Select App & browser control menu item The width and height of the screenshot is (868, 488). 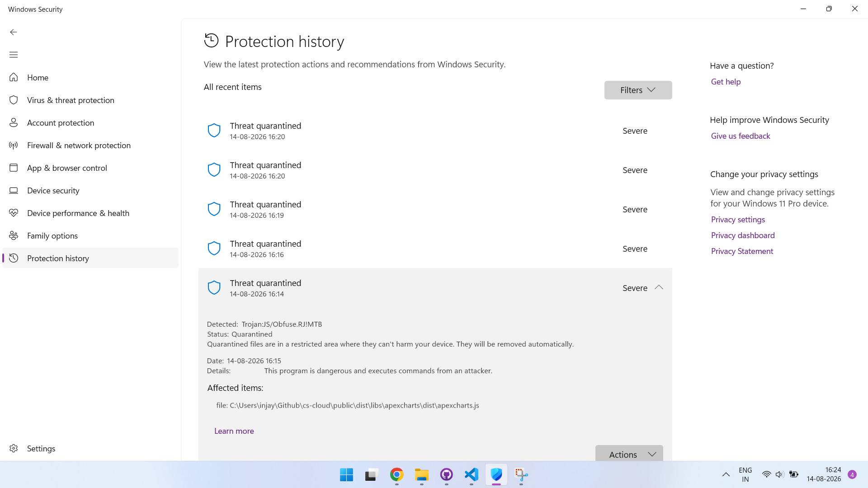tap(90, 168)
